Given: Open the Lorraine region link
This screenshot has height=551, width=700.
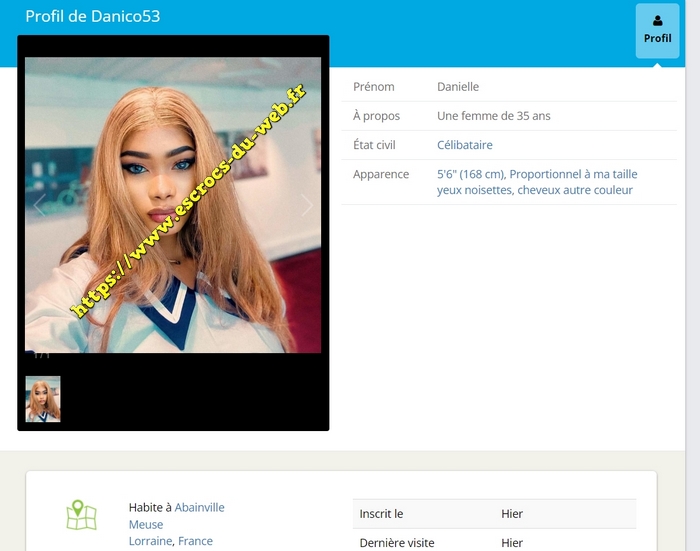Looking at the screenshot, I should 151,541.
